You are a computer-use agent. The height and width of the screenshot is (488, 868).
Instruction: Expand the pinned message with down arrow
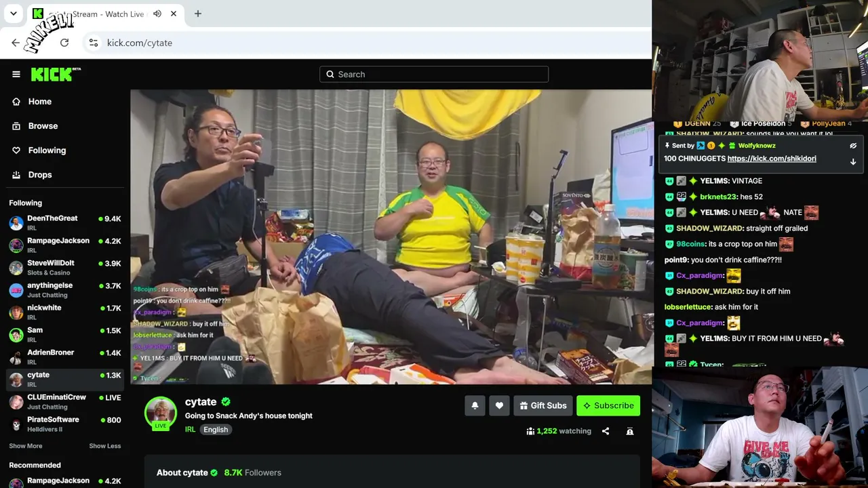click(x=853, y=162)
